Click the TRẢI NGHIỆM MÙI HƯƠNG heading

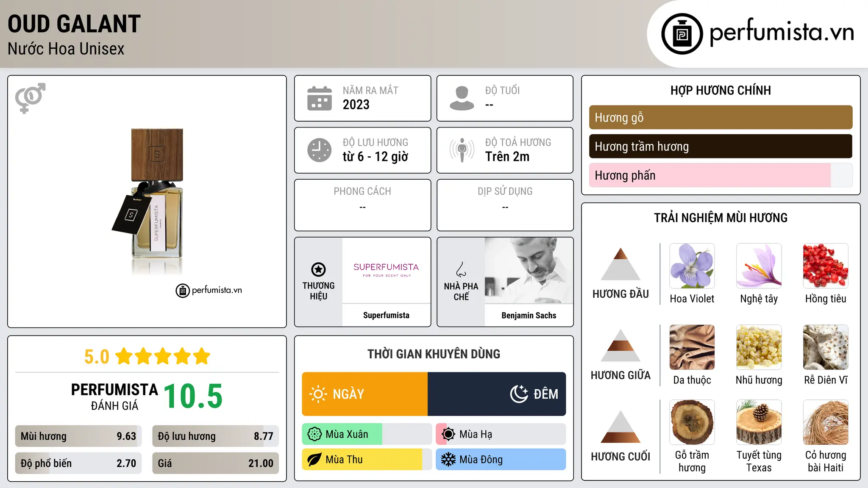(x=721, y=218)
